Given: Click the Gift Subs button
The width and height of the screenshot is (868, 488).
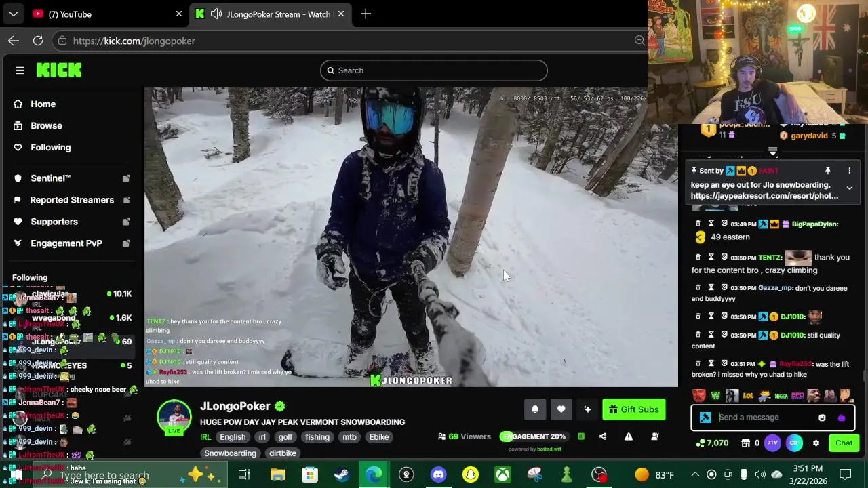Looking at the screenshot, I should point(634,409).
